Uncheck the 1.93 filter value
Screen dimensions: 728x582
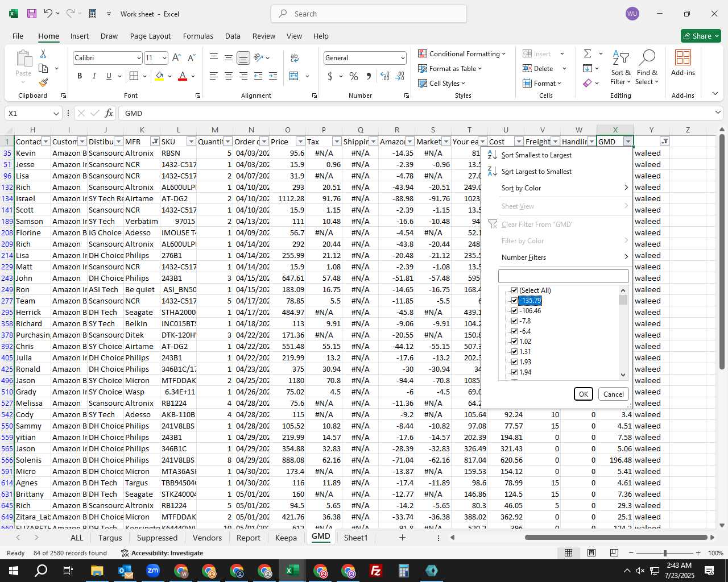[x=514, y=361]
